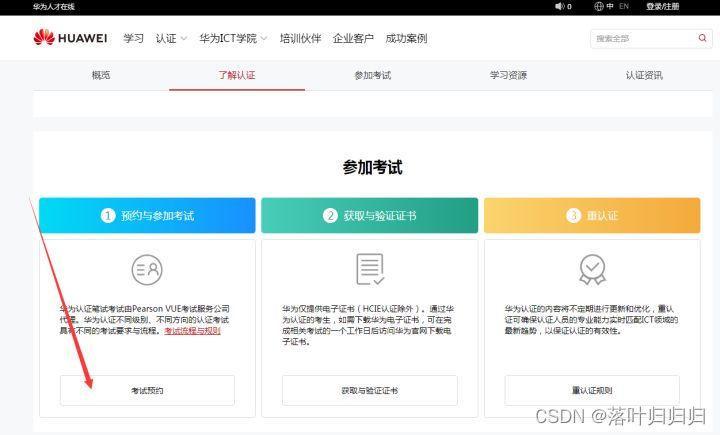Image resolution: width=720 pixels, height=435 pixels.
Task: Expand the 华为ICT学院 dropdown menu
Action: pyautogui.click(x=233, y=39)
